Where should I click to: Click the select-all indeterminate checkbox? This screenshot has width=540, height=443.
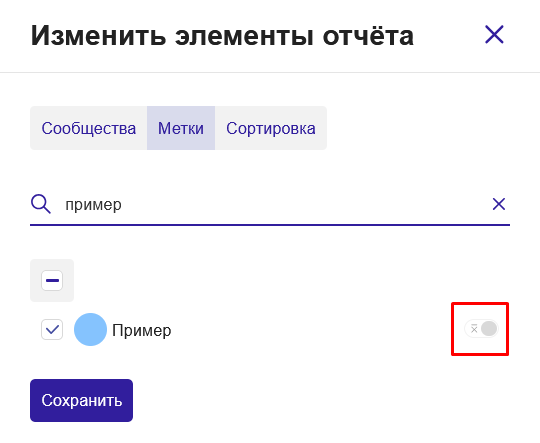52,280
